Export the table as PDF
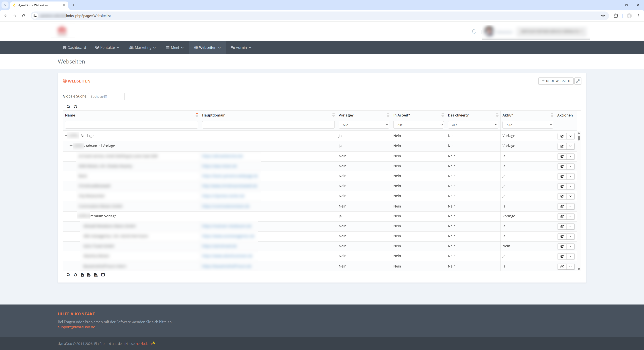 point(89,275)
